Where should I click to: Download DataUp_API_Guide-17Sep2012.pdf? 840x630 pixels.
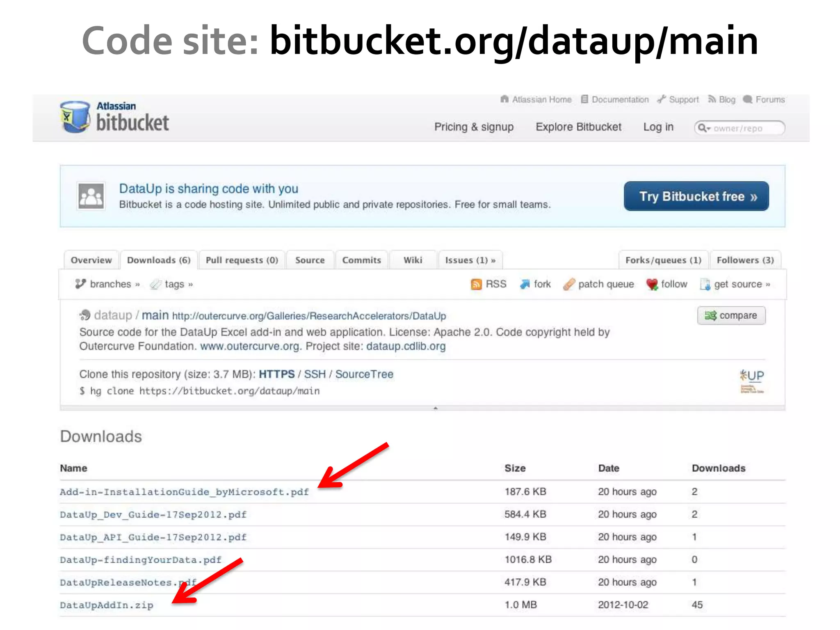pos(153,537)
